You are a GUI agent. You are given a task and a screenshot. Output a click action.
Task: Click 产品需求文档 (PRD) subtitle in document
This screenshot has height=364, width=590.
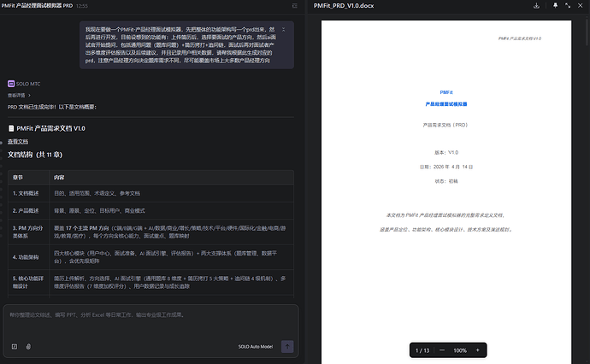(x=445, y=126)
